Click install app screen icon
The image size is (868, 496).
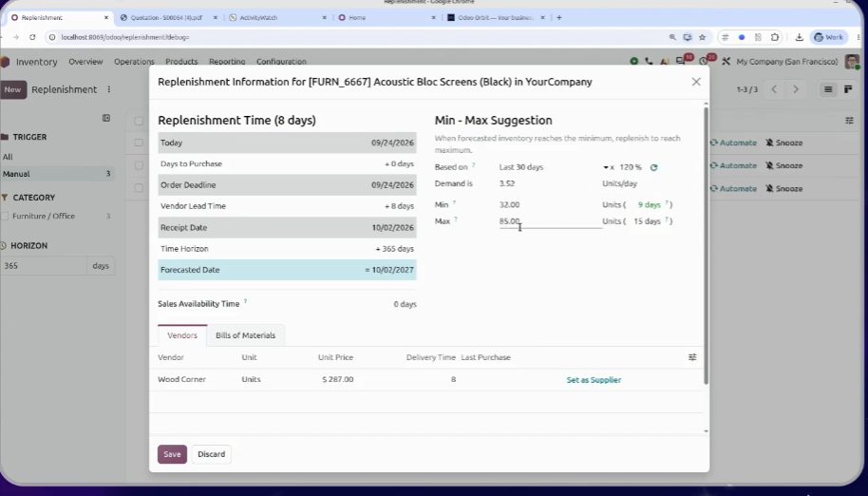pos(688,37)
